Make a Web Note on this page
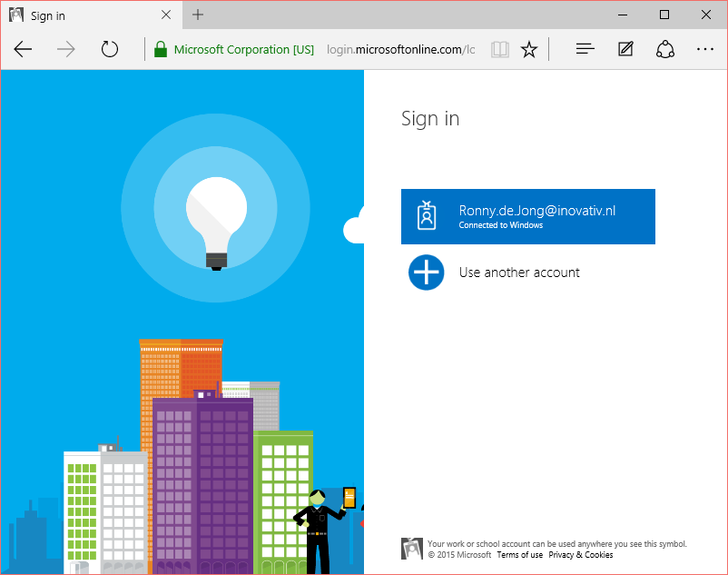This screenshot has width=728, height=575. pyautogui.click(x=625, y=48)
